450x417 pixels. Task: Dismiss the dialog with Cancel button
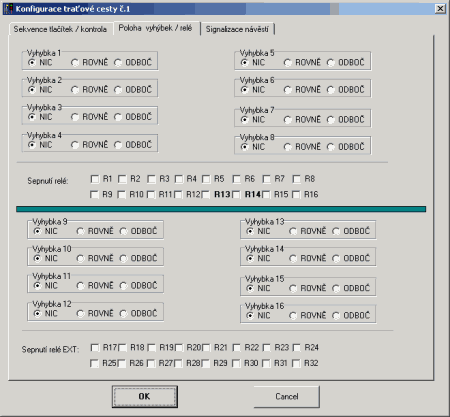pos(287,397)
